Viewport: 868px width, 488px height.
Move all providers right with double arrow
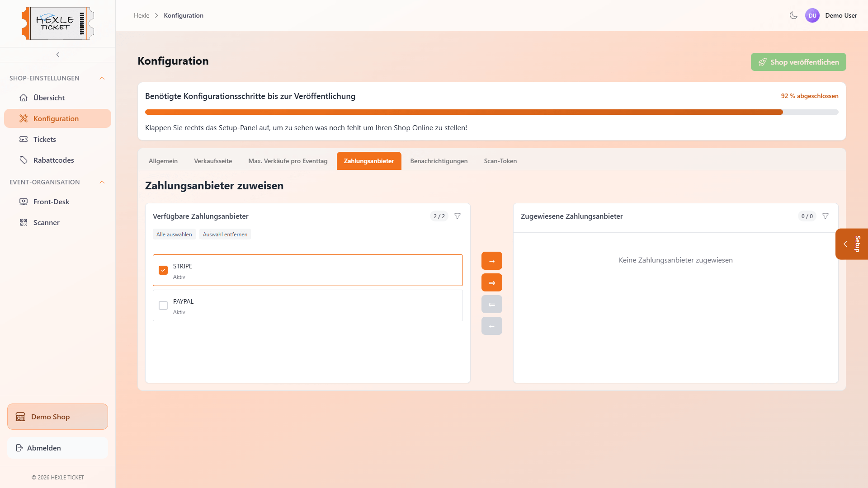click(x=491, y=282)
